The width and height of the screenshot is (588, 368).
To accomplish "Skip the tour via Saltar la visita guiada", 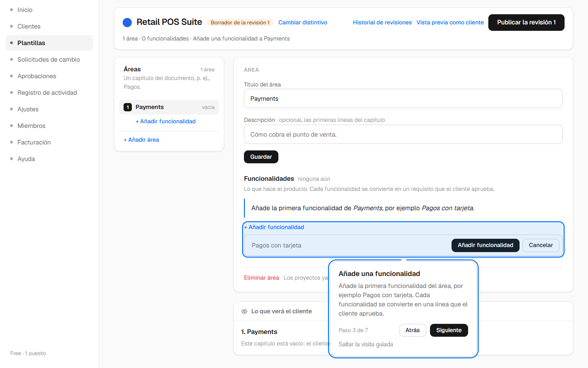I will coord(366,344).
